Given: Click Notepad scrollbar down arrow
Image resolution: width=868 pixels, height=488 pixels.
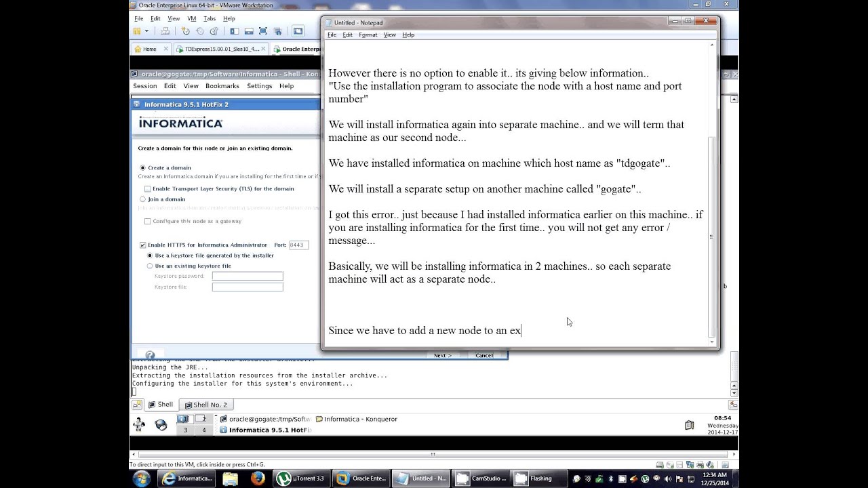Looking at the screenshot, I should pos(711,341).
